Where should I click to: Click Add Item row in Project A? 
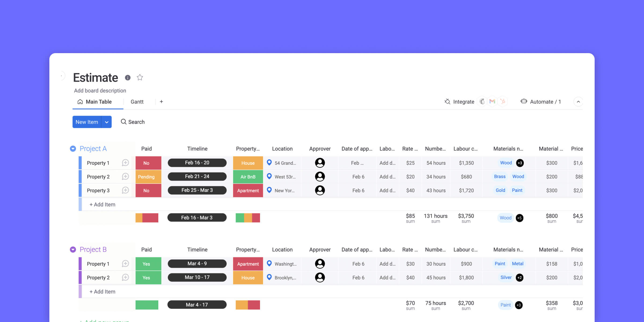click(103, 204)
